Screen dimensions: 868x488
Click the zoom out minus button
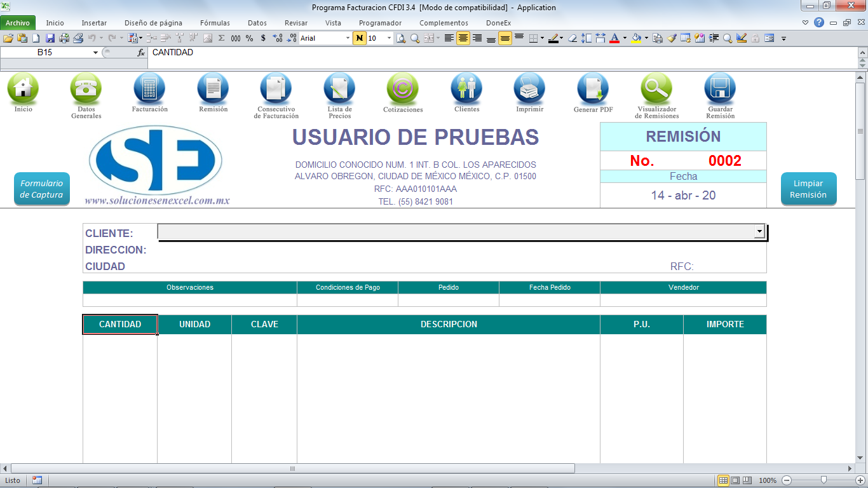(787, 480)
